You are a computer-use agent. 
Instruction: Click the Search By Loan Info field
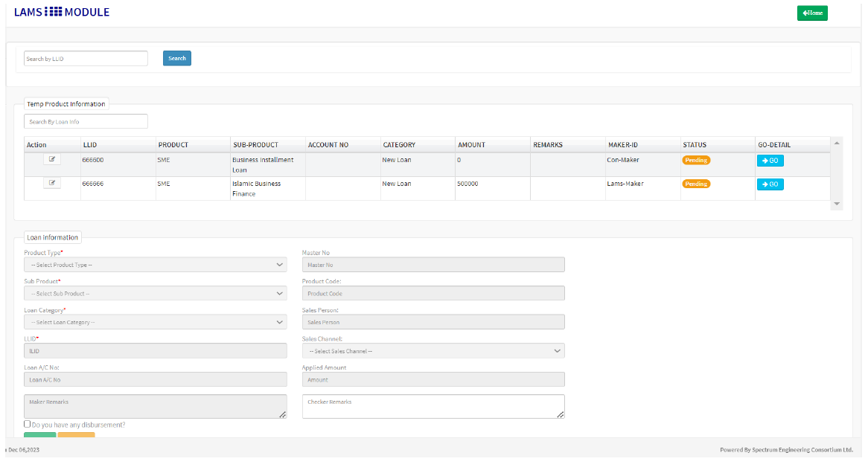86,121
